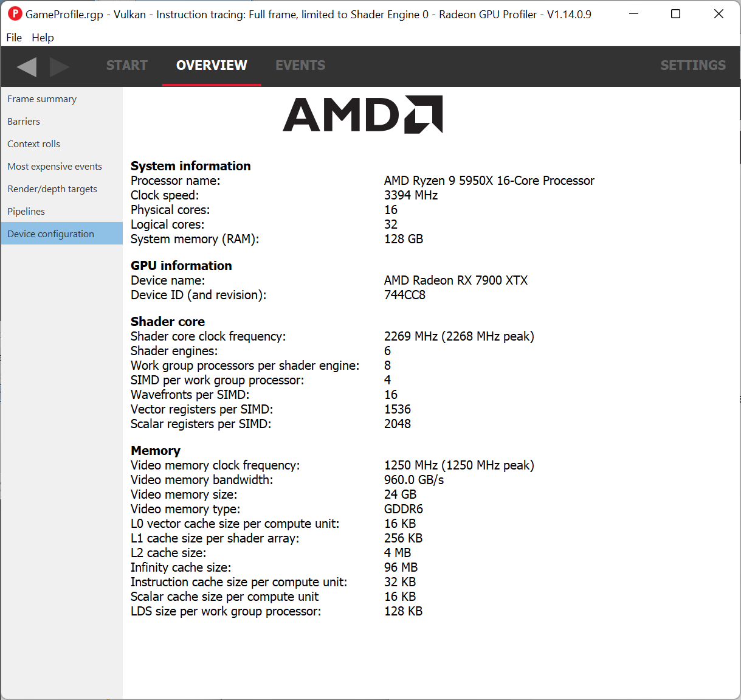The height and width of the screenshot is (700, 741).
Task: Click L2 cache size value 4 MB
Action: (398, 553)
